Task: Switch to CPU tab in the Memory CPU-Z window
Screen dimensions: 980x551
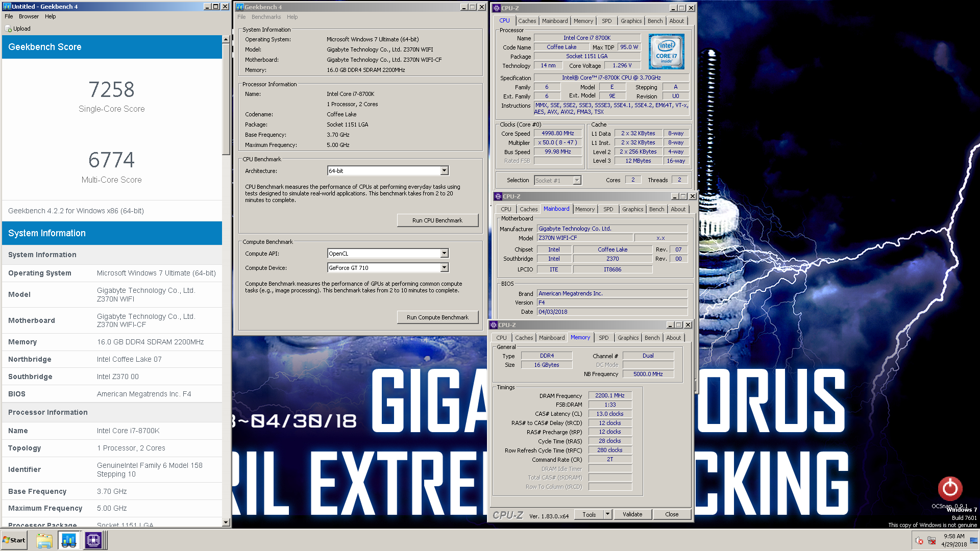Action: 501,338
